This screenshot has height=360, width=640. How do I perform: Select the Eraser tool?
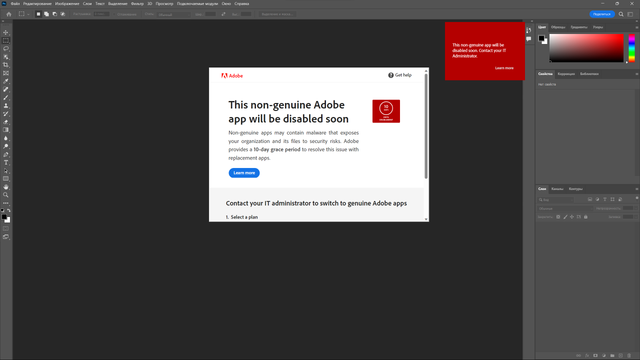(6, 122)
